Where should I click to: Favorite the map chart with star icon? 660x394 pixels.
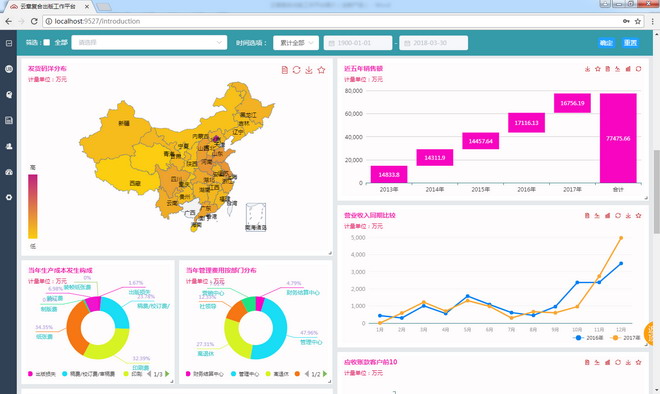[322, 70]
